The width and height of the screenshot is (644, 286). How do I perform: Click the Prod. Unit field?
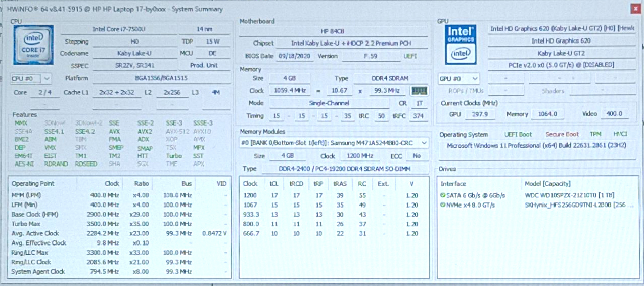[204, 65]
